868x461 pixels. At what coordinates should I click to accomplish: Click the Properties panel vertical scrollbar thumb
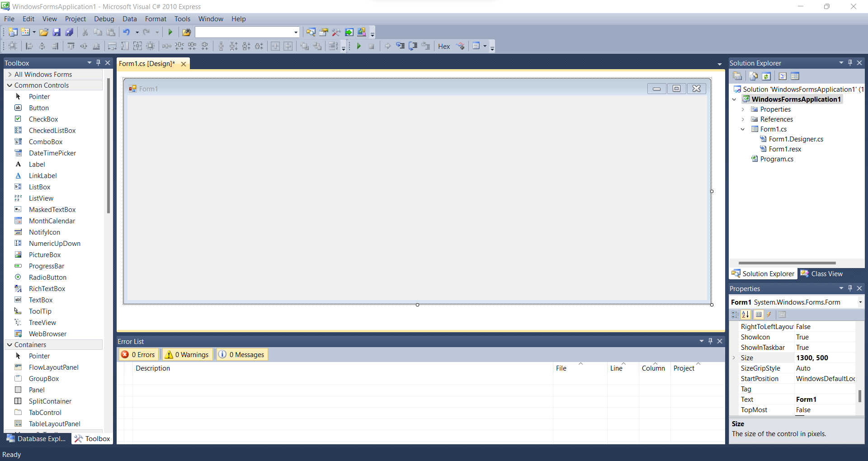(x=860, y=396)
